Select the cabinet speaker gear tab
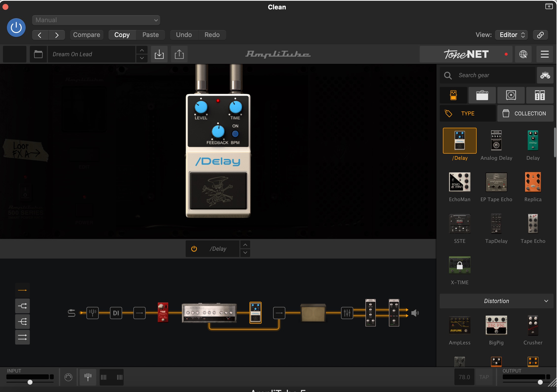This screenshot has height=392, width=557. (511, 95)
